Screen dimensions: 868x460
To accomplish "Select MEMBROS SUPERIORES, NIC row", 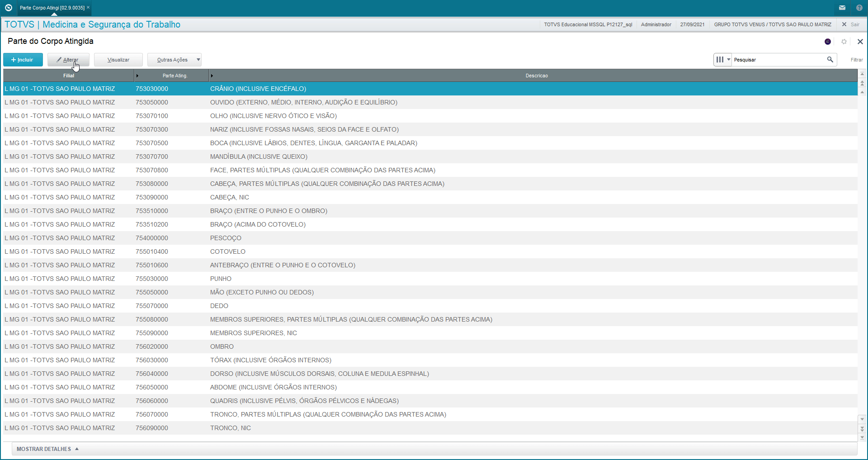I will pyautogui.click(x=430, y=333).
